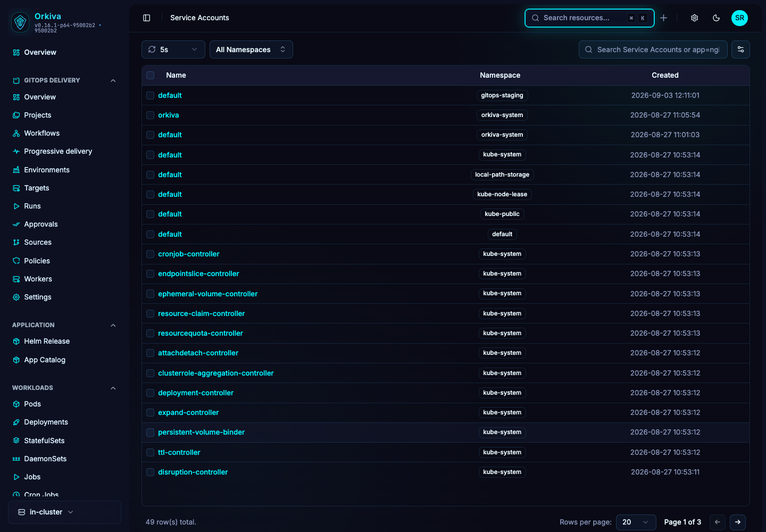
Task: Go to next page arrow
Action: coord(738,522)
